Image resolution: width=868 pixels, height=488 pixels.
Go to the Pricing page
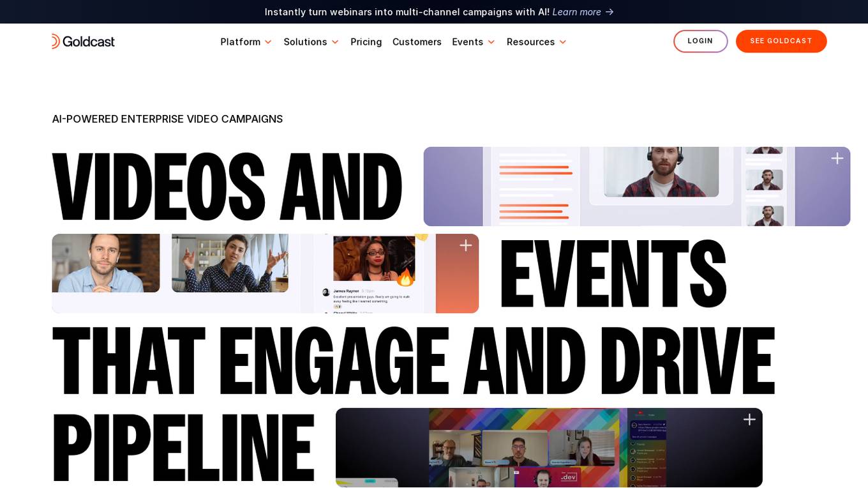[366, 42]
